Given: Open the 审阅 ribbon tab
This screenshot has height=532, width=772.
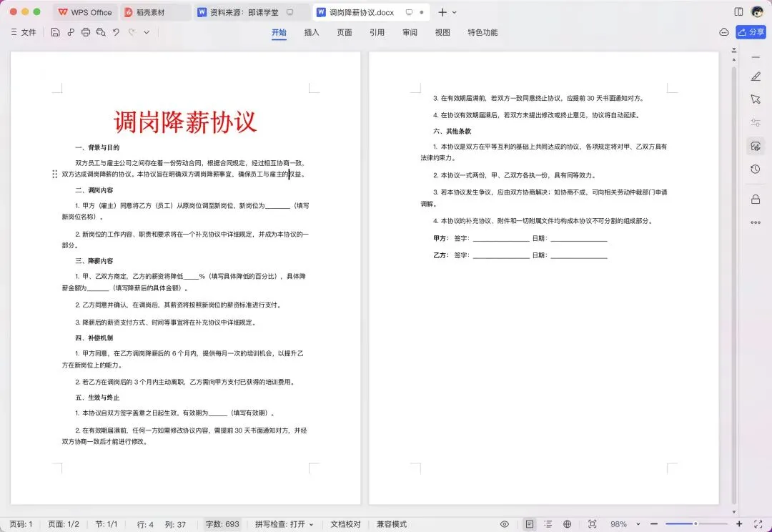Looking at the screenshot, I should pos(410,32).
